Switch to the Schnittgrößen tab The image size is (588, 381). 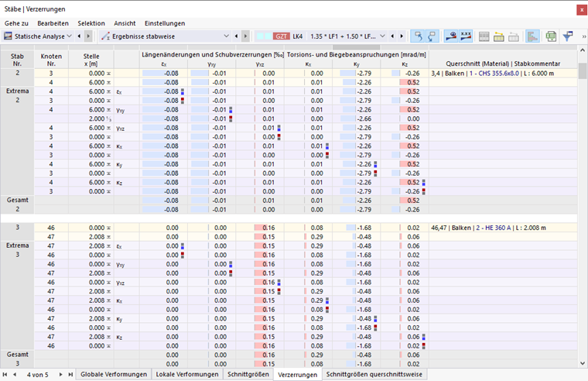point(248,374)
